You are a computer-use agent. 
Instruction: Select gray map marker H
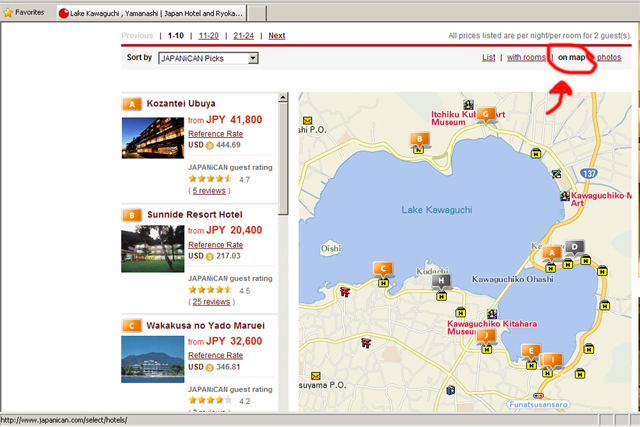tap(441, 281)
